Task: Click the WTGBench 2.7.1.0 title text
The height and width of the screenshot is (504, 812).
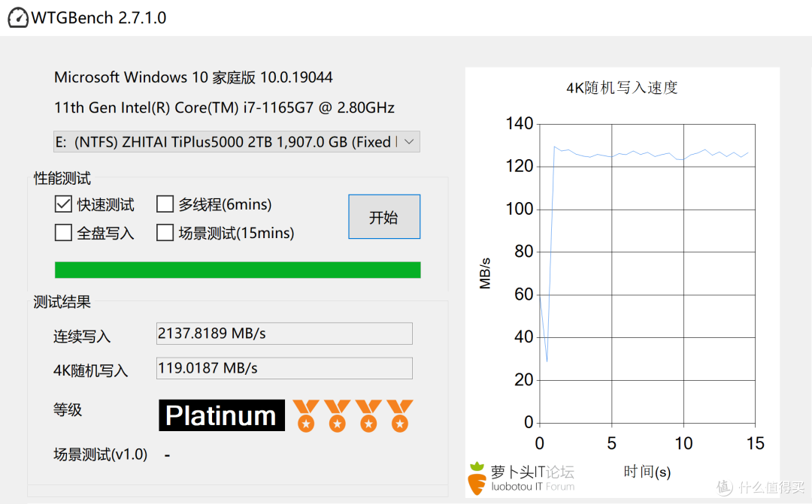Action: click(x=99, y=17)
